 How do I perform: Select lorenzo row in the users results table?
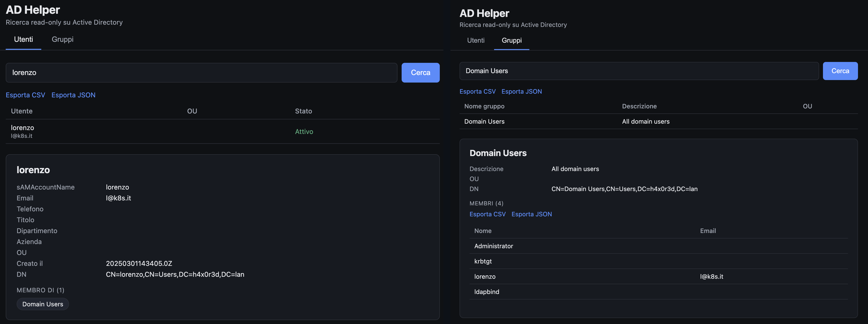click(223, 131)
